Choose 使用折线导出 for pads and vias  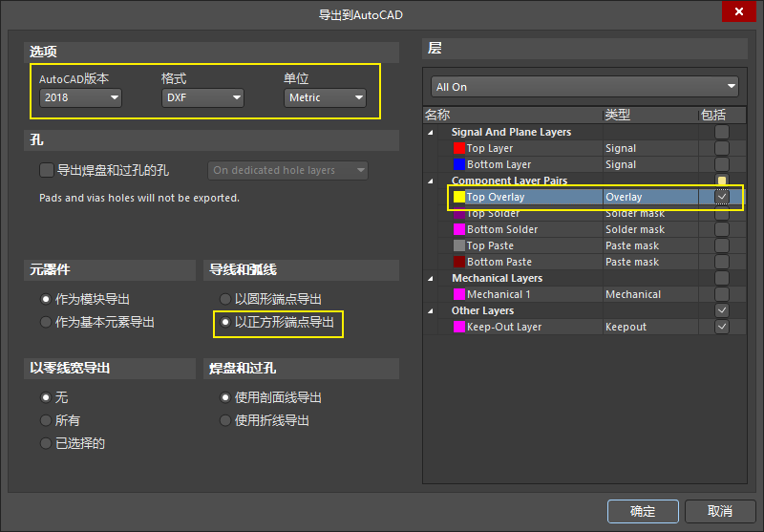[x=225, y=420]
